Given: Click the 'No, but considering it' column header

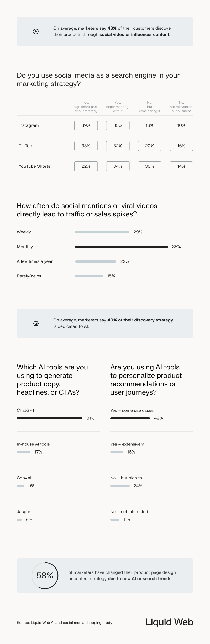Looking at the screenshot, I should coord(150,107).
